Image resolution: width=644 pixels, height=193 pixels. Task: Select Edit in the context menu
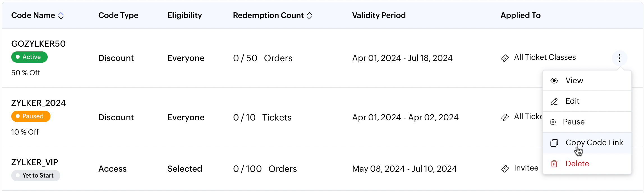click(572, 101)
